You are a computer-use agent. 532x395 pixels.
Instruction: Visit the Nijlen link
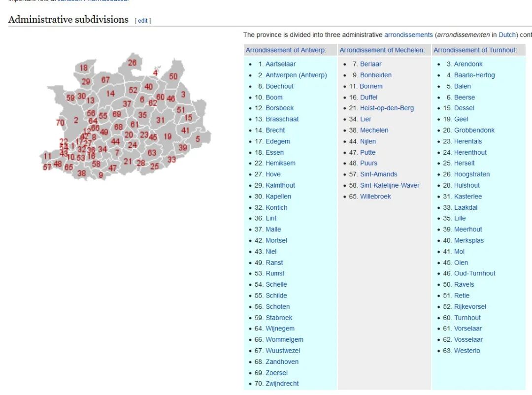[368, 141]
